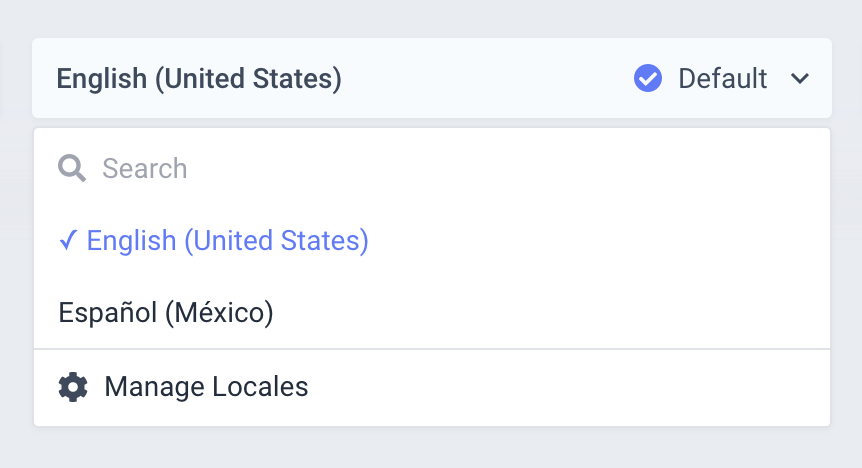
Task: Click the Search placeholder text
Action: tap(145, 169)
